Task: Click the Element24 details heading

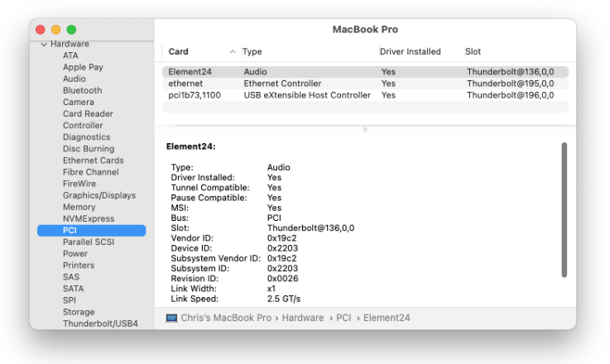Action: pos(191,146)
